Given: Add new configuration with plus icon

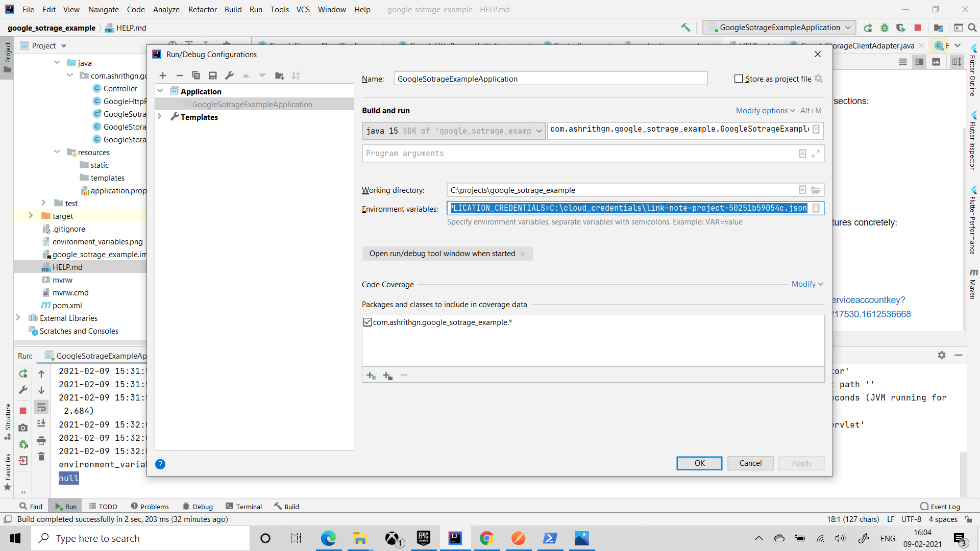Looking at the screenshot, I should coord(163,76).
